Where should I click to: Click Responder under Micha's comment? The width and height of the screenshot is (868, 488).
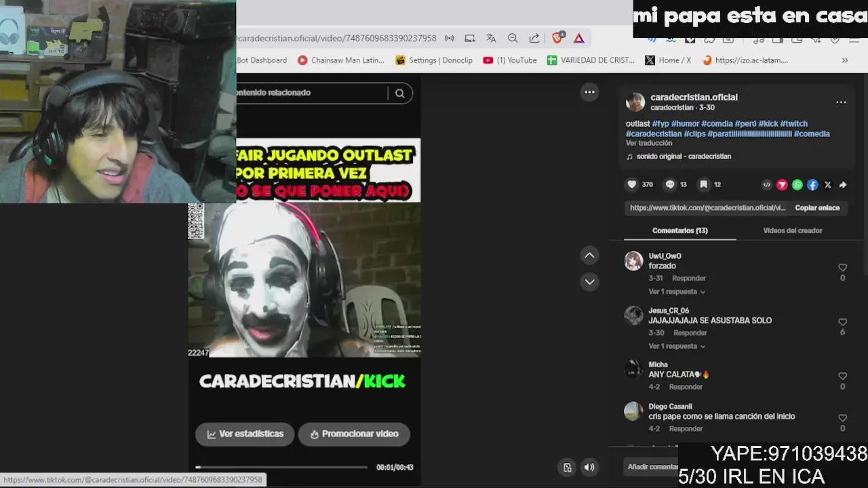click(x=686, y=387)
